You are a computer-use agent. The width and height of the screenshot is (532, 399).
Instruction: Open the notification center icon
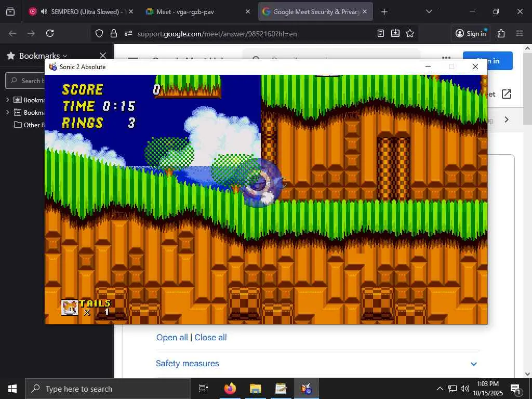coord(515,389)
